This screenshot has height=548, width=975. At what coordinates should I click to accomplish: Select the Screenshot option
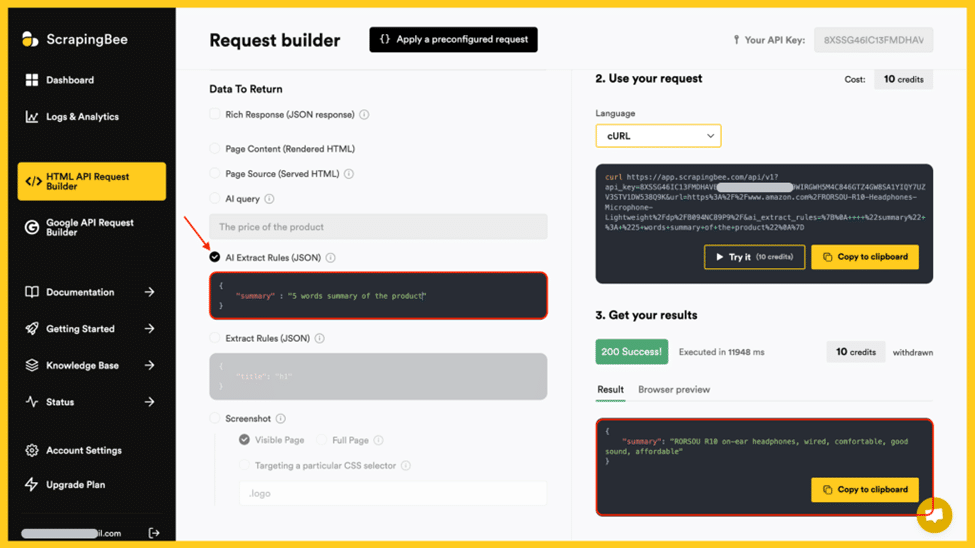(215, 418)
